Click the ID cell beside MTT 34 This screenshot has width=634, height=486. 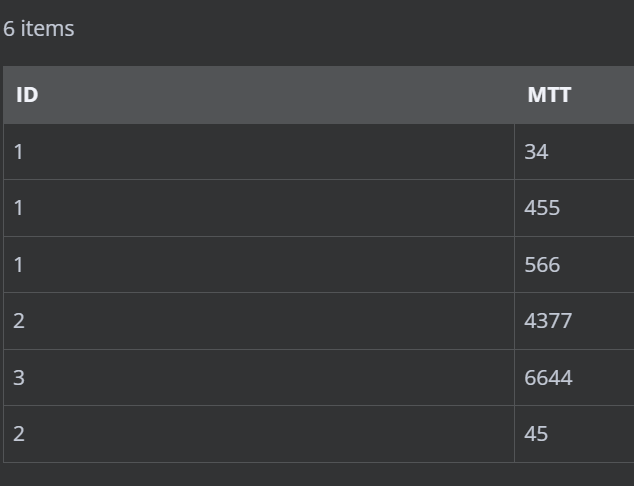(259, 152)
